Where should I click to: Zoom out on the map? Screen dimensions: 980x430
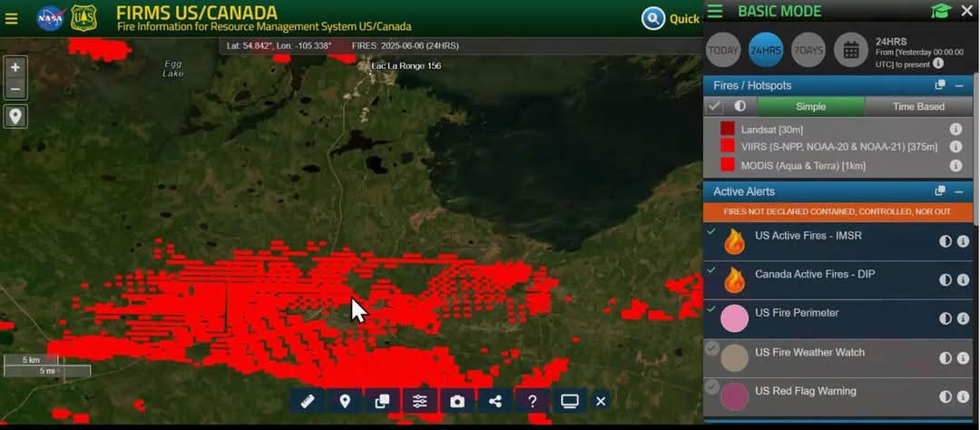[x=15, y=89]
